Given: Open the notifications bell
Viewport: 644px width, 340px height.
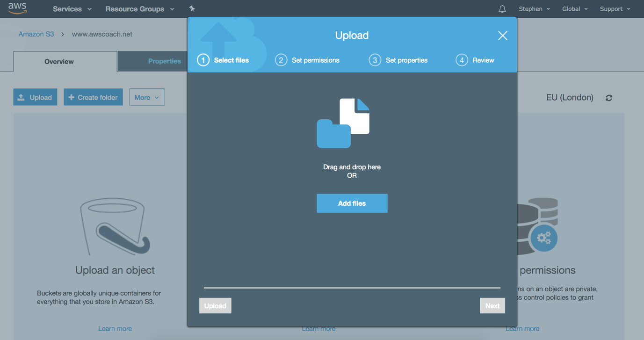Looking at the screenshot, I should pyautogui.click(x=502, y=9).
